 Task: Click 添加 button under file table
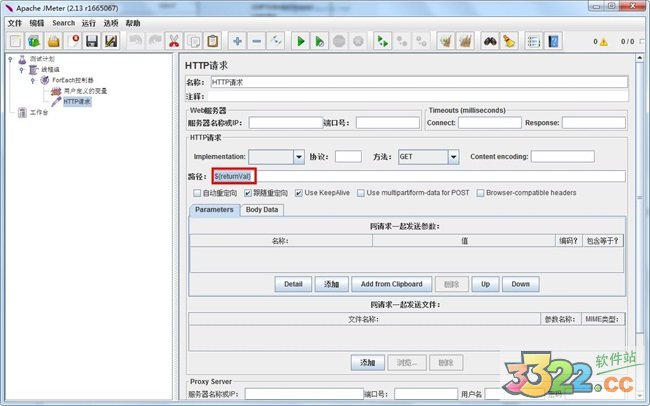tap(368, 362)
